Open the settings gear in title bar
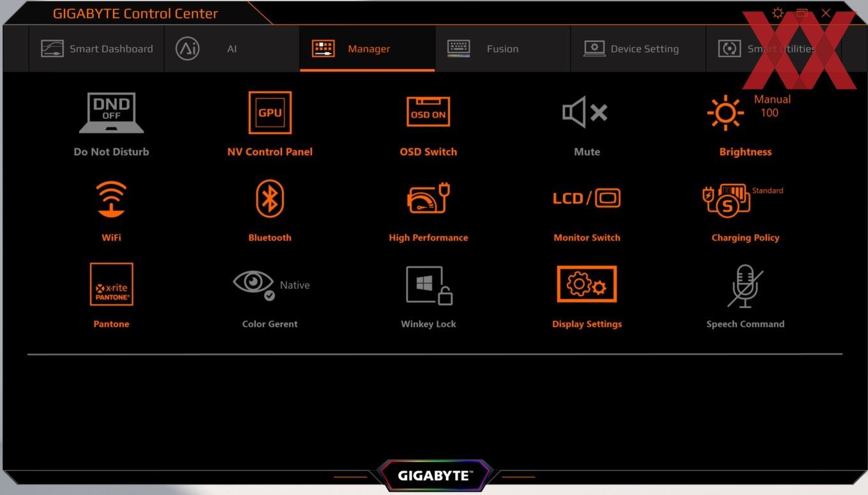The height and width of the screenshot is (495, 868). click(777, 13)
